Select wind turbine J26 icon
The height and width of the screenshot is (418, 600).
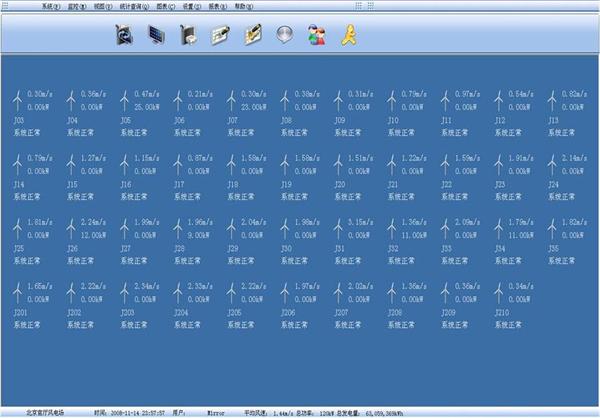[72, 228]
